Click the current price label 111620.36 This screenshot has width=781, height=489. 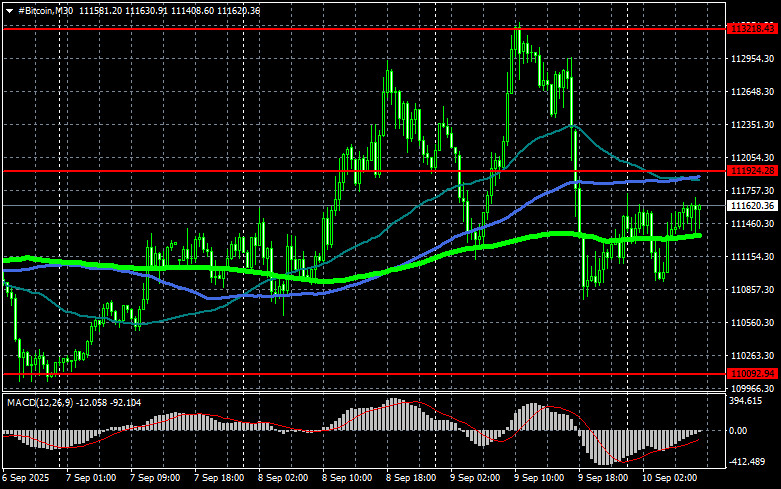click(x=752, y=206)
